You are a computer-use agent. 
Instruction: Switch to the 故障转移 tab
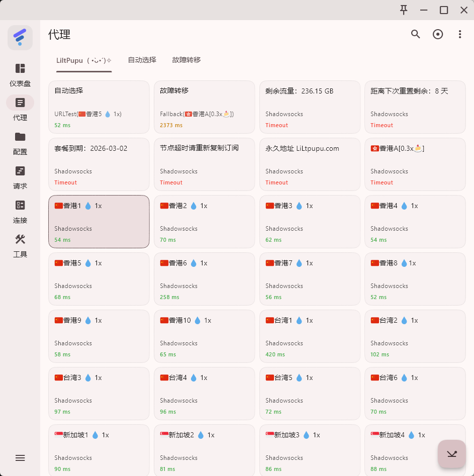(186, 60)
